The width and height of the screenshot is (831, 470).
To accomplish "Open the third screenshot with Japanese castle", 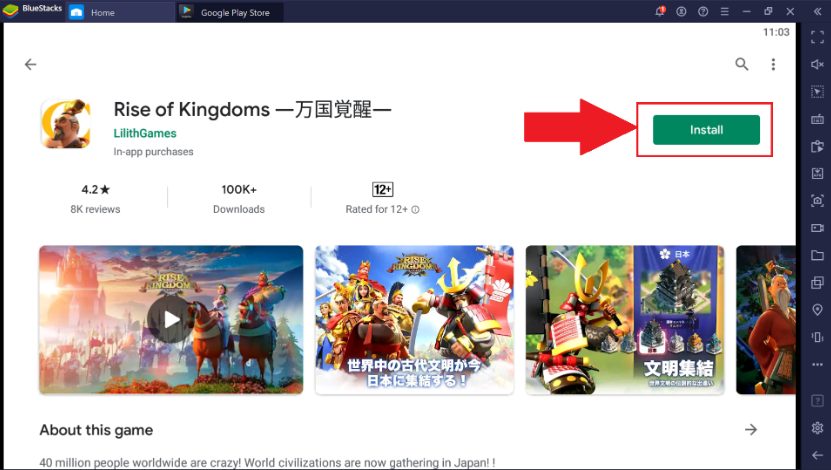I will (x=625, y=320).
